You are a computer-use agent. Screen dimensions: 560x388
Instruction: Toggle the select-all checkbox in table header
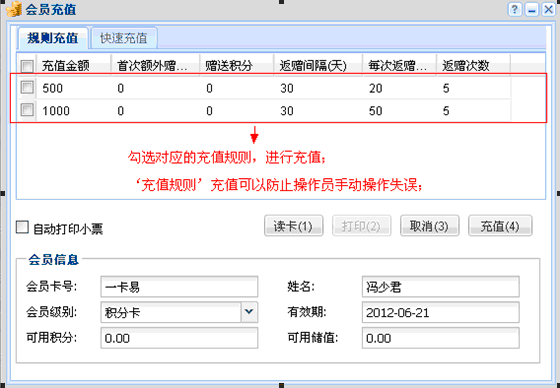[x=27, y=66]
